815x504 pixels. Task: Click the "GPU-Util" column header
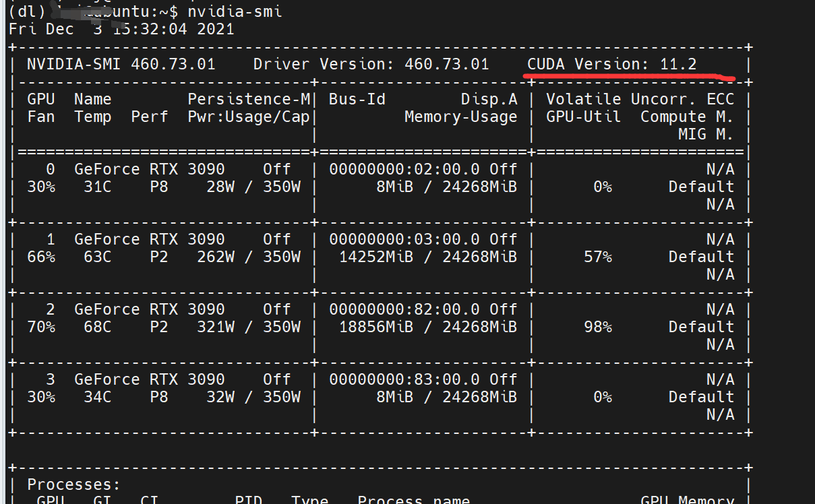pos(584,117)
